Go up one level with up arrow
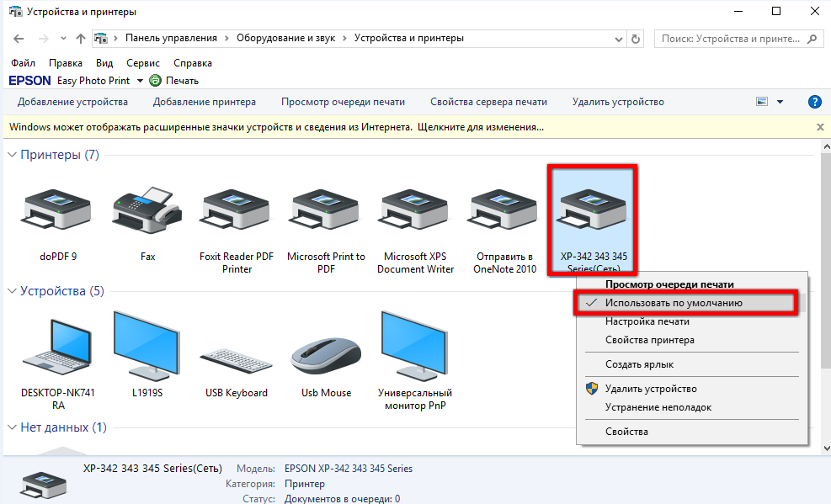 (x=81, y=39)
